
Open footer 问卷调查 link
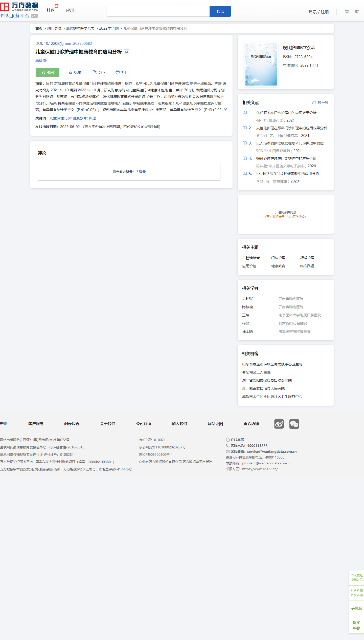[72, 424]
